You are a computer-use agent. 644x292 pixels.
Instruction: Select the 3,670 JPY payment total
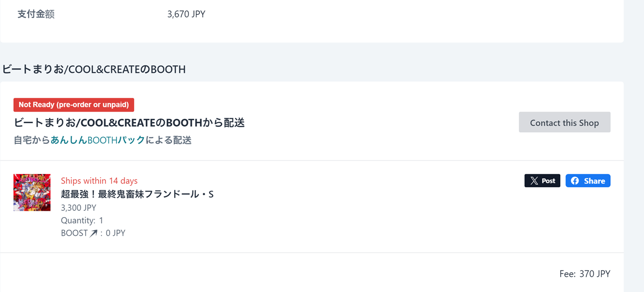186,14
